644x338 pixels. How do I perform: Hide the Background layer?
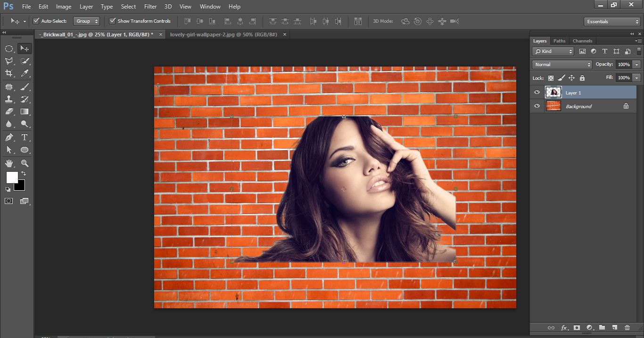[x=537, y=106]
